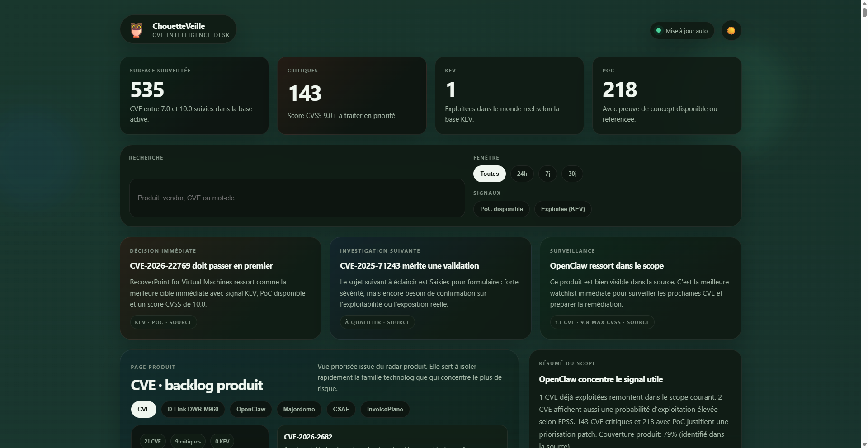Select the 24h time window filter
This screenshot has height=448, width=868.
click(x=522, y=174)
